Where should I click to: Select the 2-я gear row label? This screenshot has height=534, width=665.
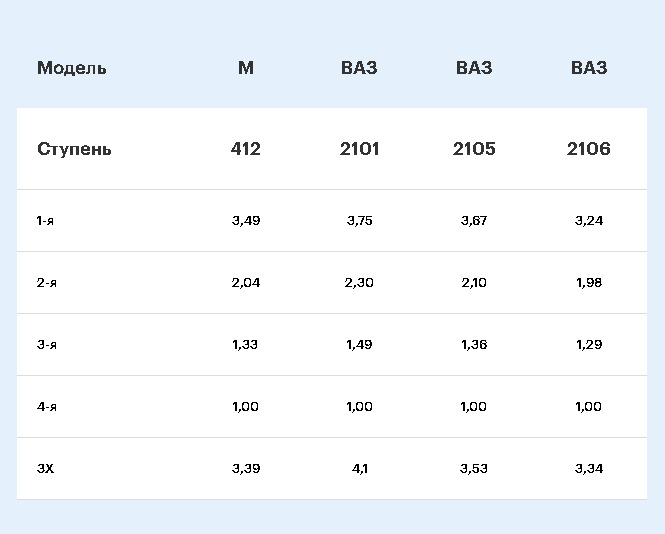click(x=46, y=282)
